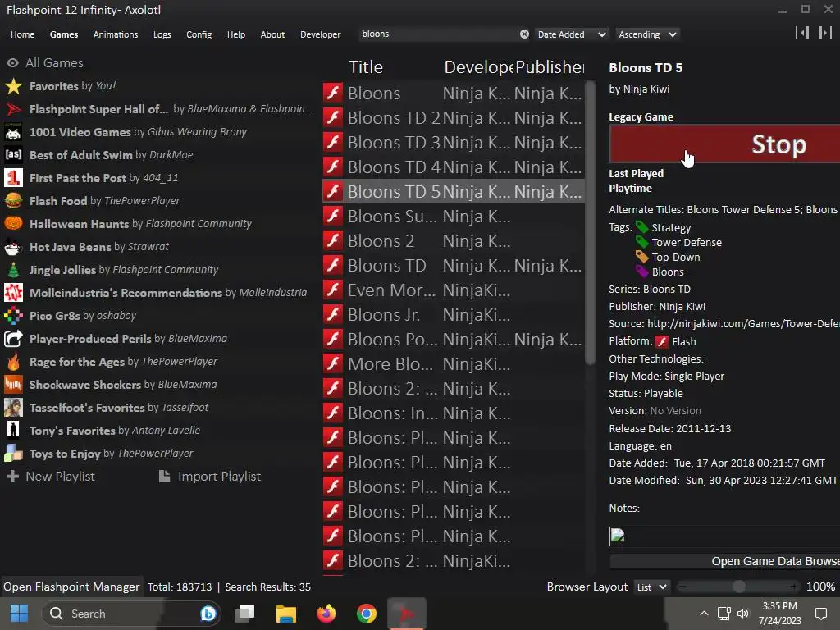This screenshot has height=630, width=840.
Task: Click the green Strategy tag icon
Action: [641, 227]
